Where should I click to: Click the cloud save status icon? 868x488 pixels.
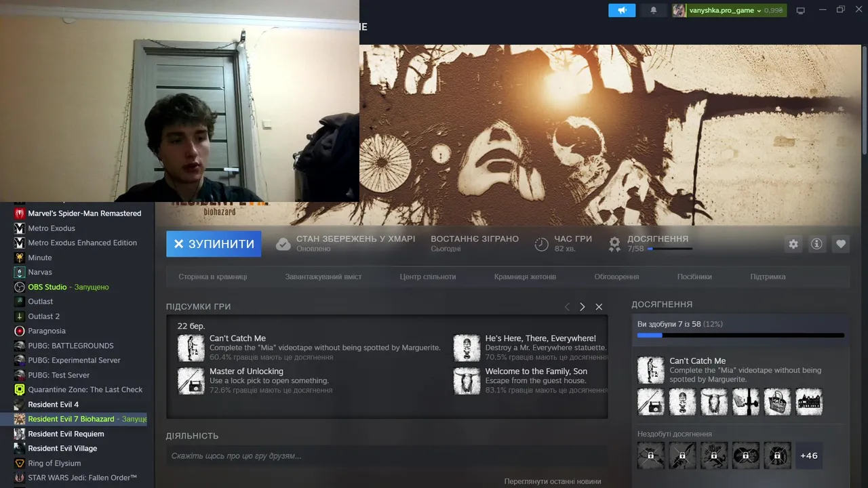coord(283,244)
